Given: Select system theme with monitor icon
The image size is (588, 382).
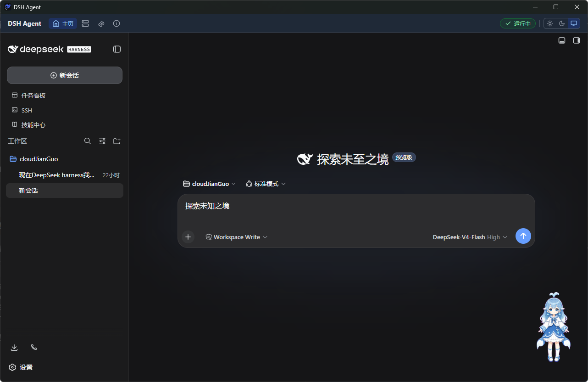Looking at the screenshot, I should click(574, 23).
